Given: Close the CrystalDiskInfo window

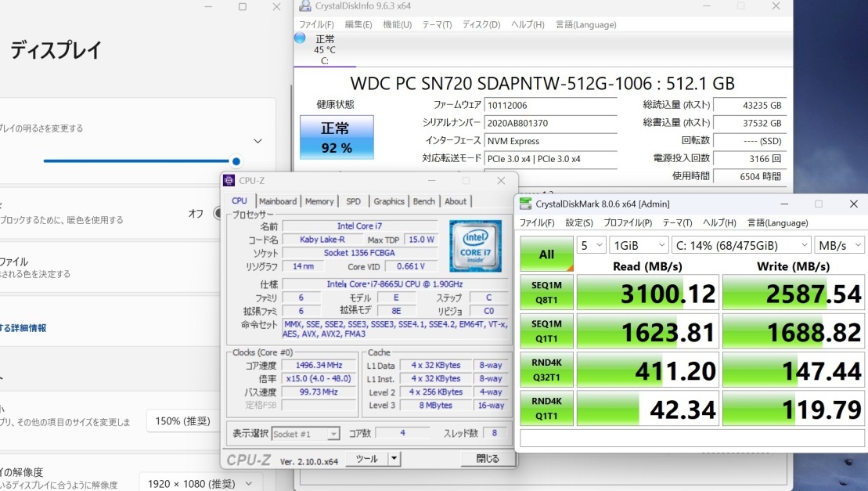Looking at the screenshot, I should [x=776, y=6].
